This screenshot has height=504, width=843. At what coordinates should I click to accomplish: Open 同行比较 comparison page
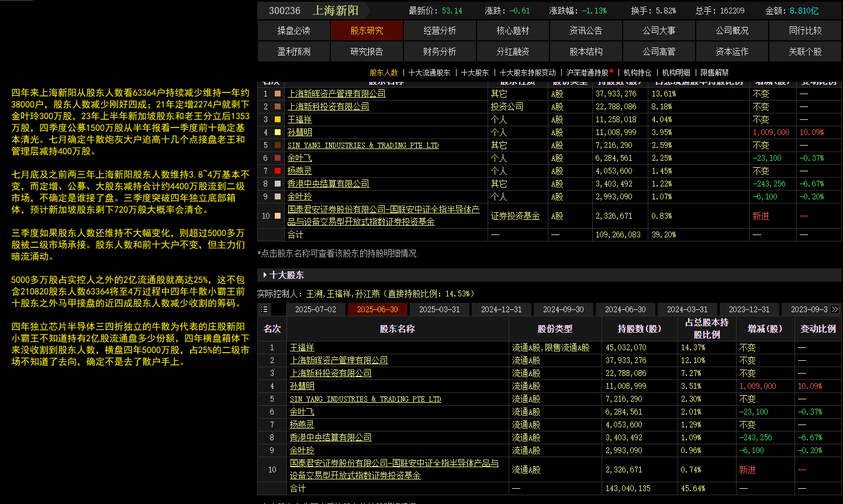[806, 30]
